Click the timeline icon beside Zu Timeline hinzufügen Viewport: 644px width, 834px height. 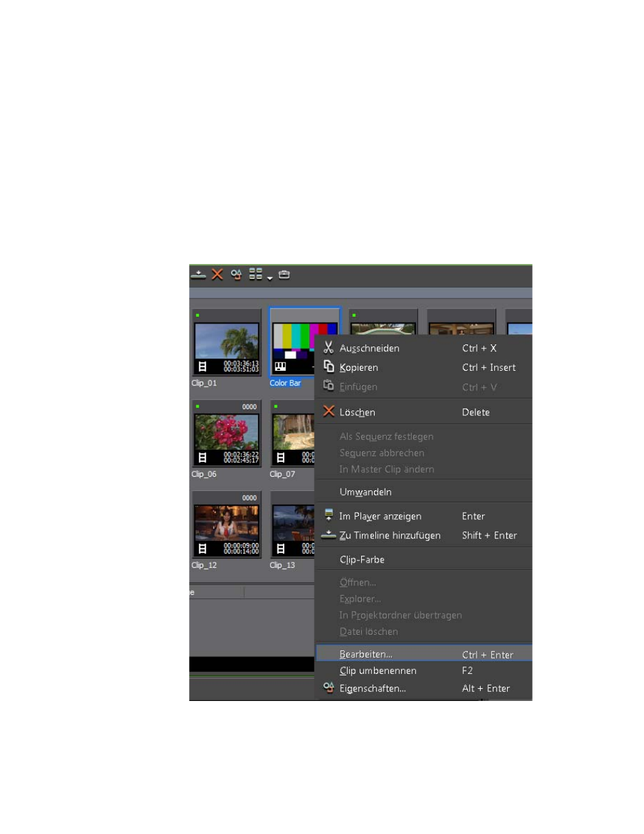tap(329, 534)
